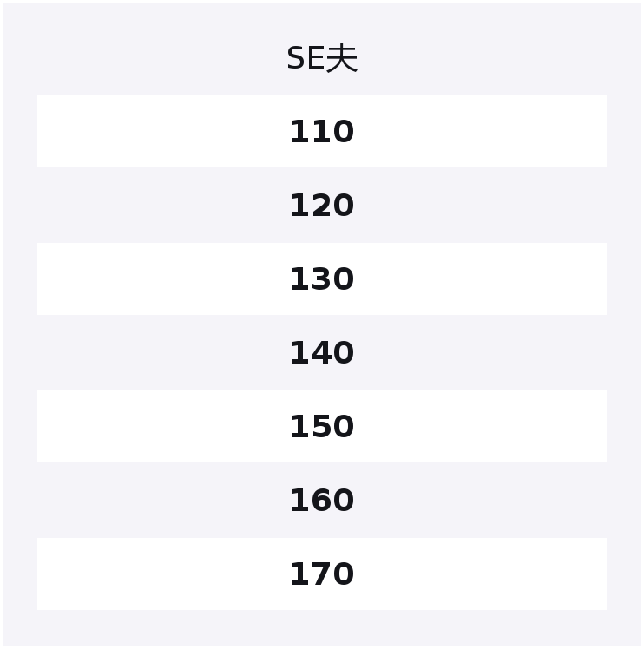
Task: Click the bottom value in the SE夫 column
Action: [x=322, y=574]
